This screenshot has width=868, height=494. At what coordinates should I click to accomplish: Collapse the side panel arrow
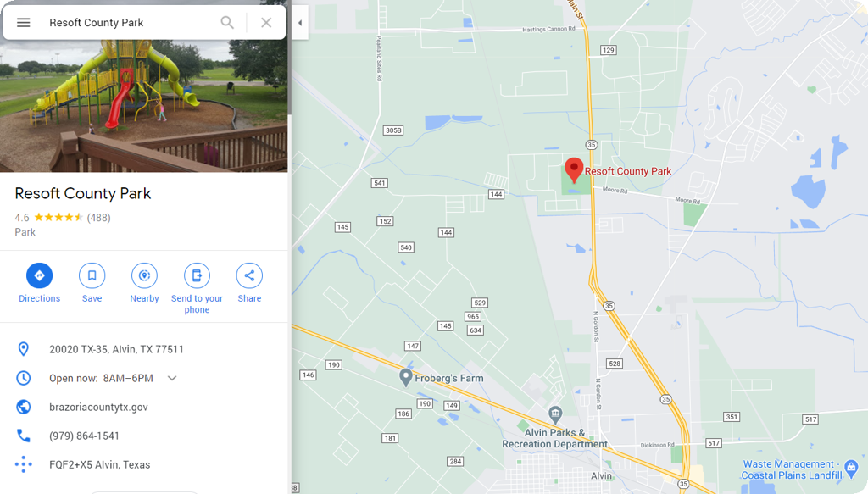[x=300, y=23]
